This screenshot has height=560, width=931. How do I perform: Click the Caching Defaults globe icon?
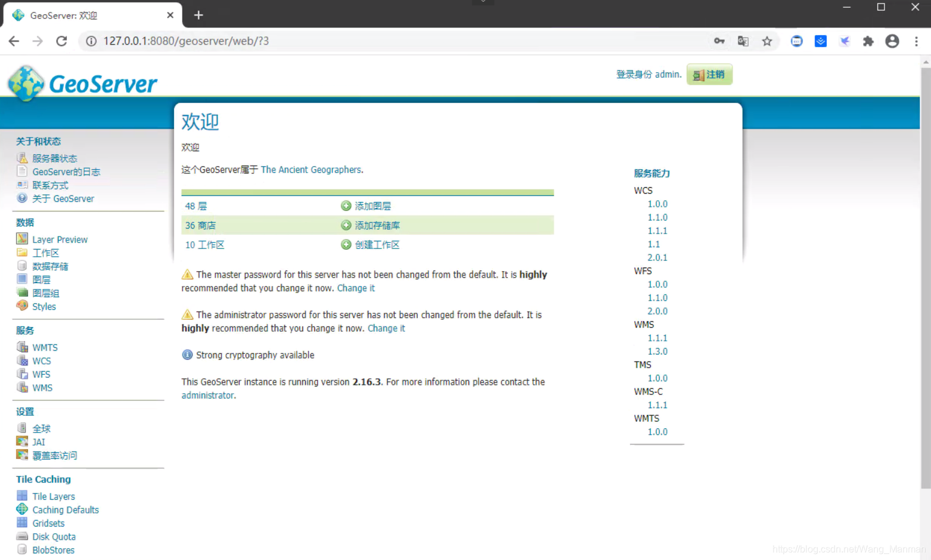(x=22, y=509)
